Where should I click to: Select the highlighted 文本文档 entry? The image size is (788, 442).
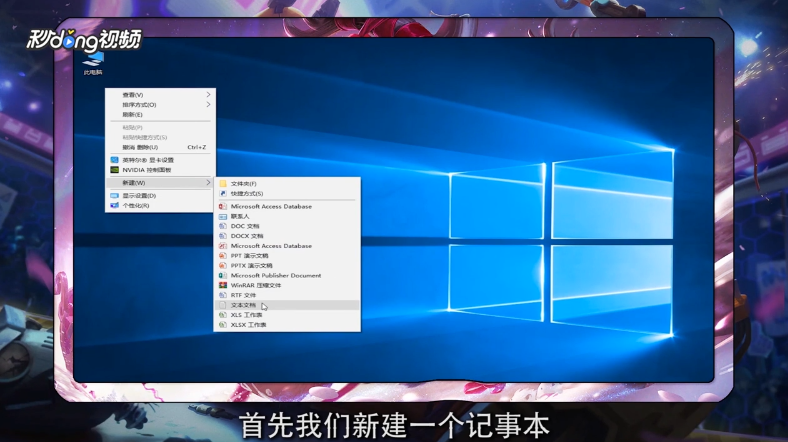pos(287,305)
